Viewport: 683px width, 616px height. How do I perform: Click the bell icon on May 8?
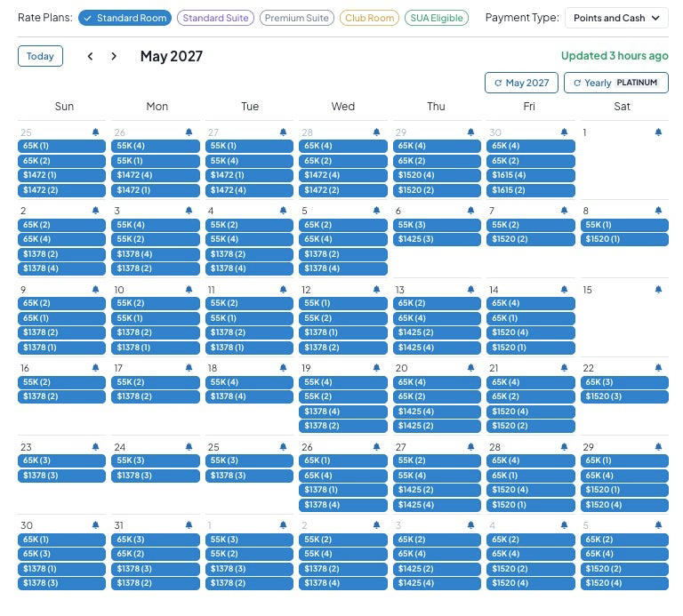tap(658, 211)
